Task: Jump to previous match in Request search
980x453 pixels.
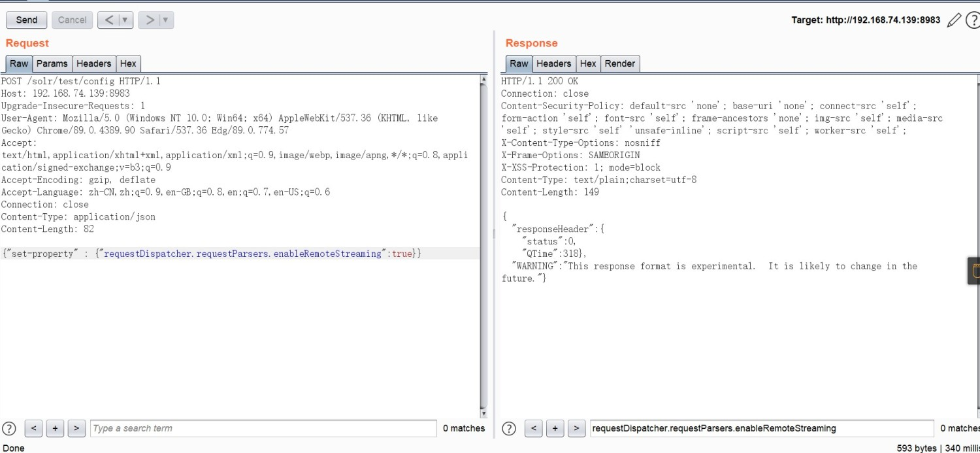Action: pyautogui.click(x=34, y=428)
